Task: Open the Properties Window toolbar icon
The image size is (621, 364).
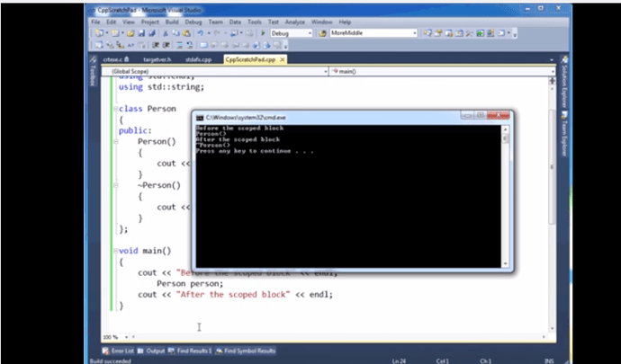Action: [438, 33]
